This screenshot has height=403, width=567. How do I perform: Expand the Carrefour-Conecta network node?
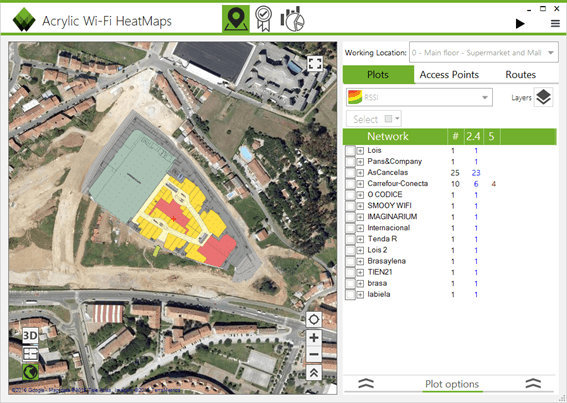tap(360, 184)
